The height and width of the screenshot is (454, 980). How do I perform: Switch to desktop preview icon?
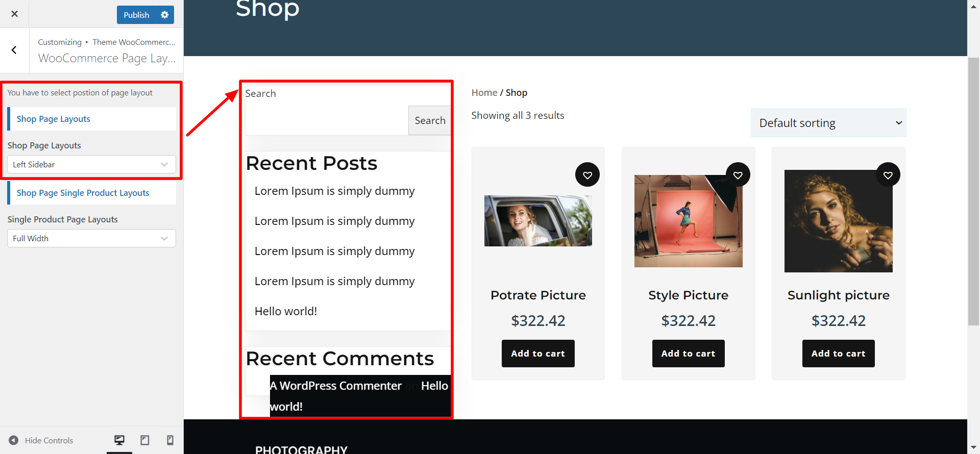pos(119,440)
